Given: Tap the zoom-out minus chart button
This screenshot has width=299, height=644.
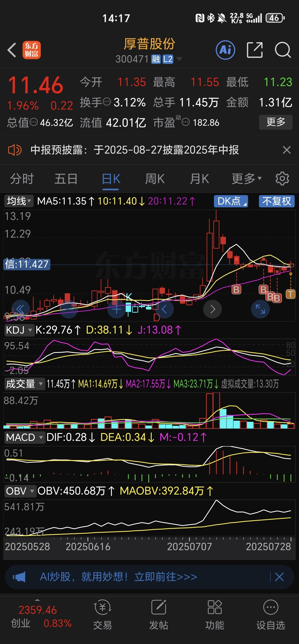Looking at the screenshot, I should 69,309.
